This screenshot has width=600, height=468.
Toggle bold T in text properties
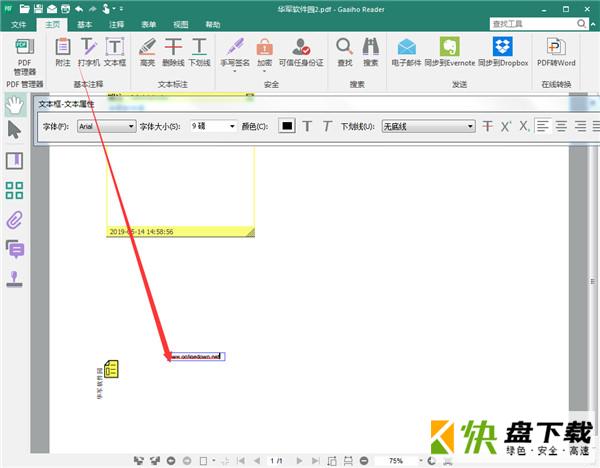tap(307, 126)
